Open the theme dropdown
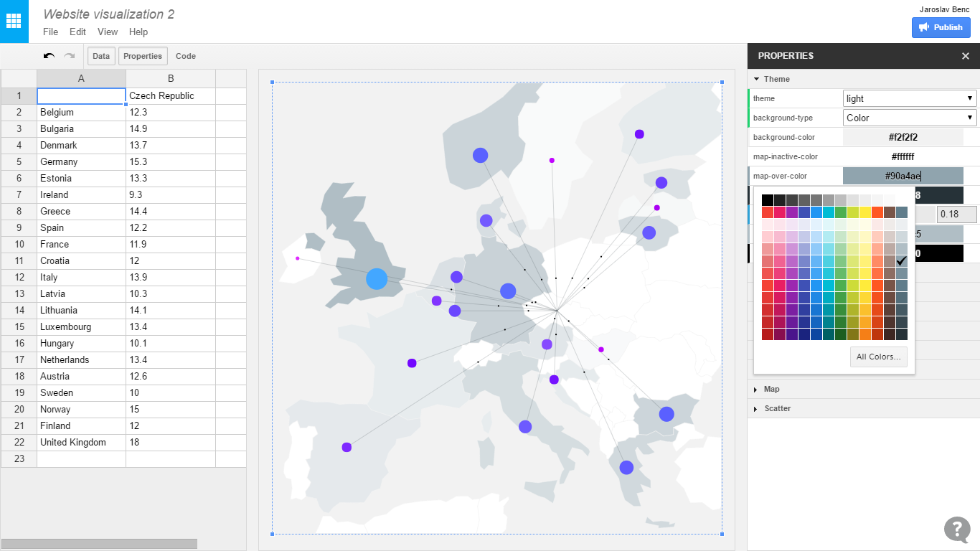 909,98
